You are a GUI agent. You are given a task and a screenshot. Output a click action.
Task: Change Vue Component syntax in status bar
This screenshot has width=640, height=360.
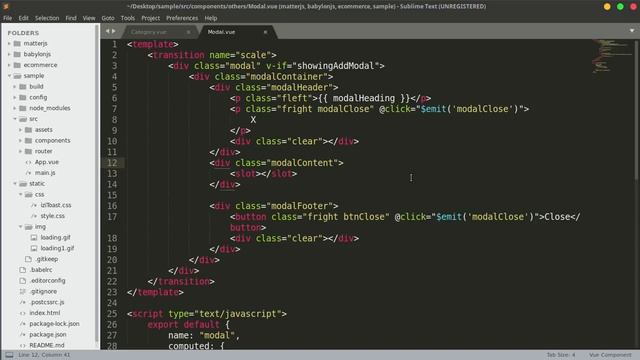[610, 355]
